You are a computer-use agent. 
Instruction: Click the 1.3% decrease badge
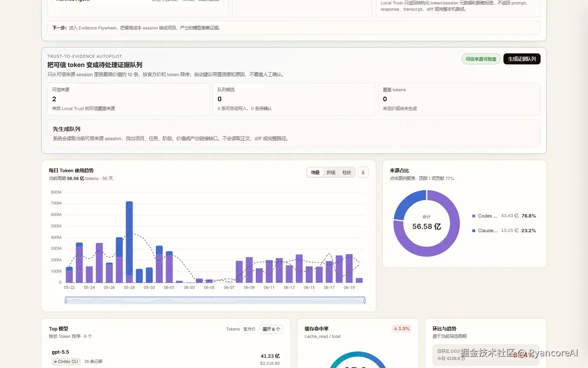point(401,329)
